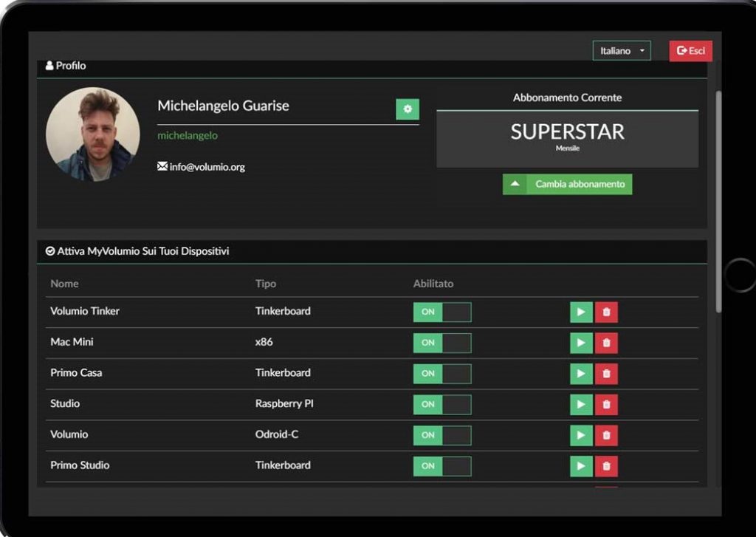Click the SUPERSTAR subscription panel
The image size is (756, 537).
[x=567, y=139]
